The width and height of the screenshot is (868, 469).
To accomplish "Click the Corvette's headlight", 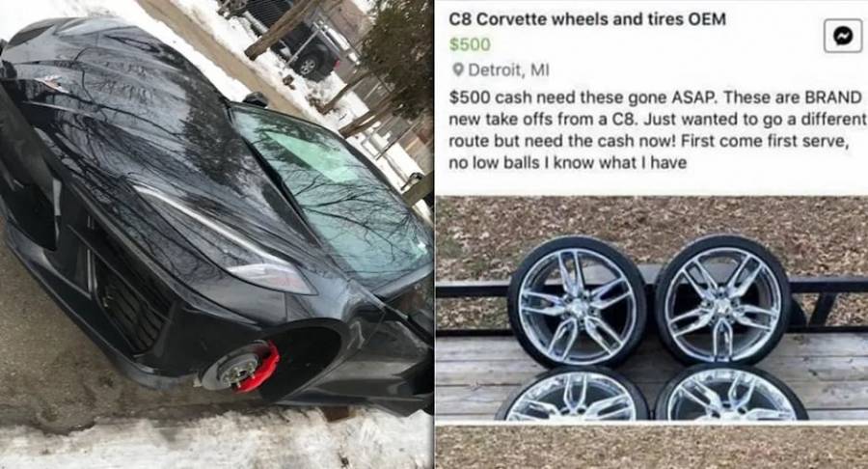I will pyautogui.click(x=272, y=275).
